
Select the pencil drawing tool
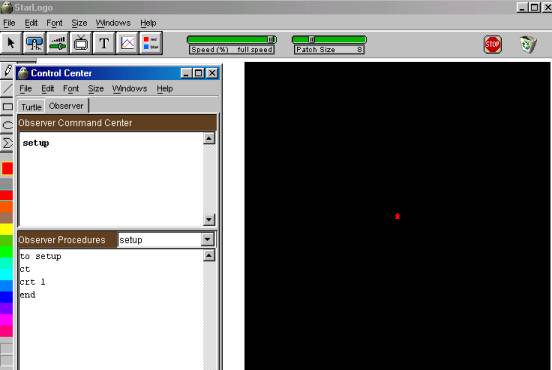pos(7,71)
